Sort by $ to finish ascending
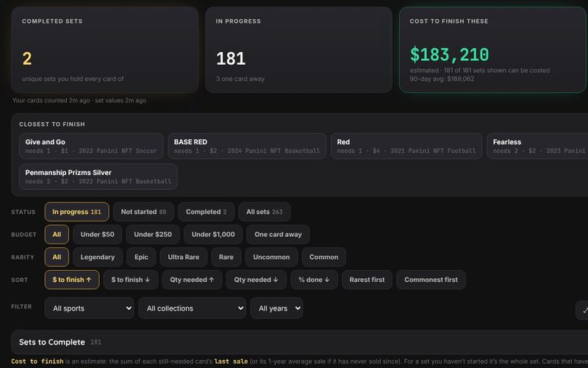588x368 pixels. click(x=72, y=280)
